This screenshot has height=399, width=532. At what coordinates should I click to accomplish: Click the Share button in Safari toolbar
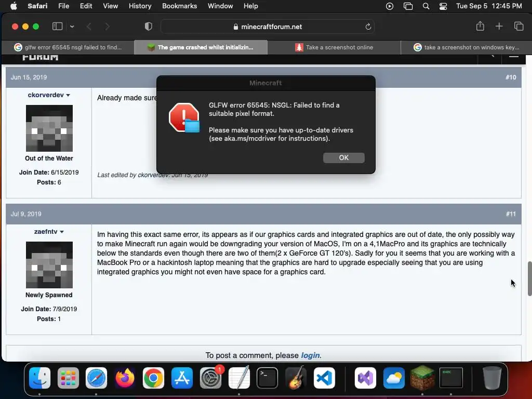click(x=480, y=26)
